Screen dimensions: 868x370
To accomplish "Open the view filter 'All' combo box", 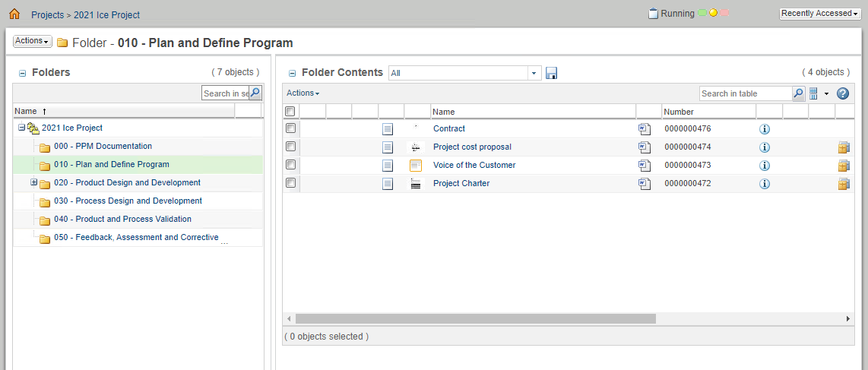I will click(465, 73).
